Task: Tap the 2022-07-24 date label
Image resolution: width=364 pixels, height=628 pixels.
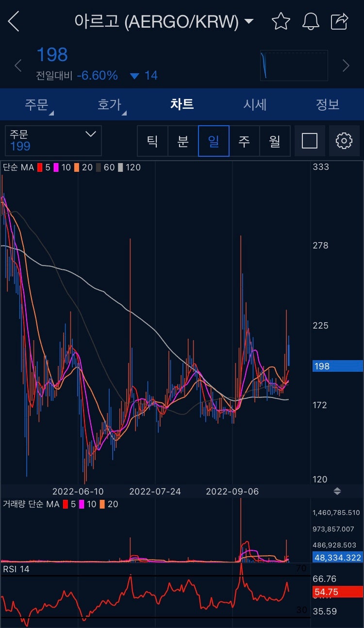Action: tap(155, 491)
